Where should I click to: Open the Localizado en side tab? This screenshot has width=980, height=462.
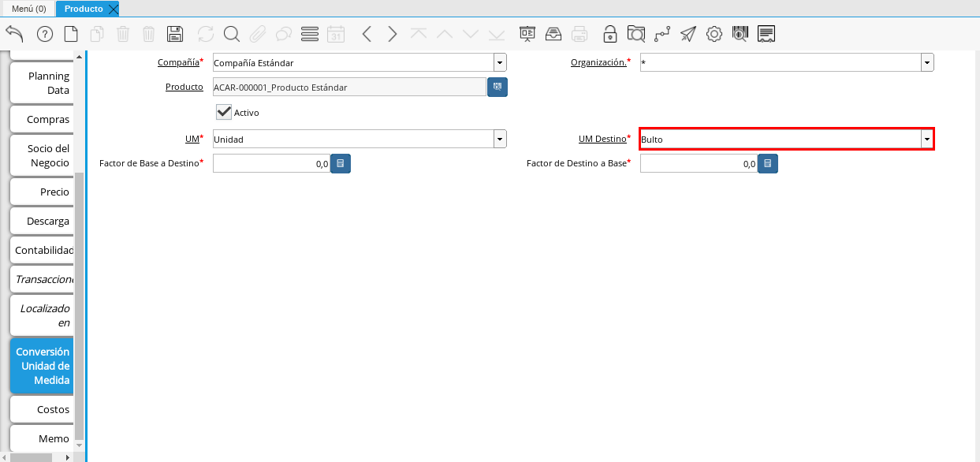[42, 315]
